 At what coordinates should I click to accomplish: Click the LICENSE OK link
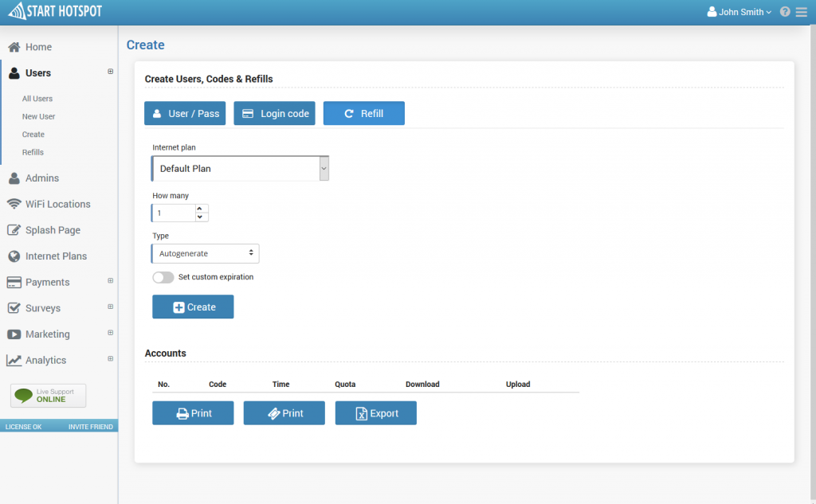tap(23, 427)
